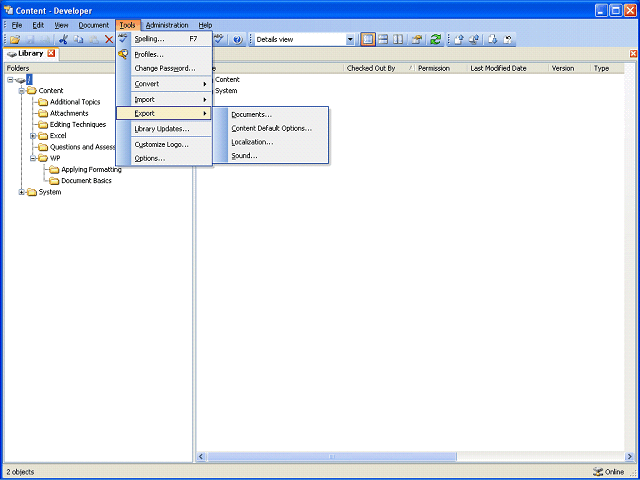Open the Administration menu
This screenshot has width=640, height=480.
167,25
